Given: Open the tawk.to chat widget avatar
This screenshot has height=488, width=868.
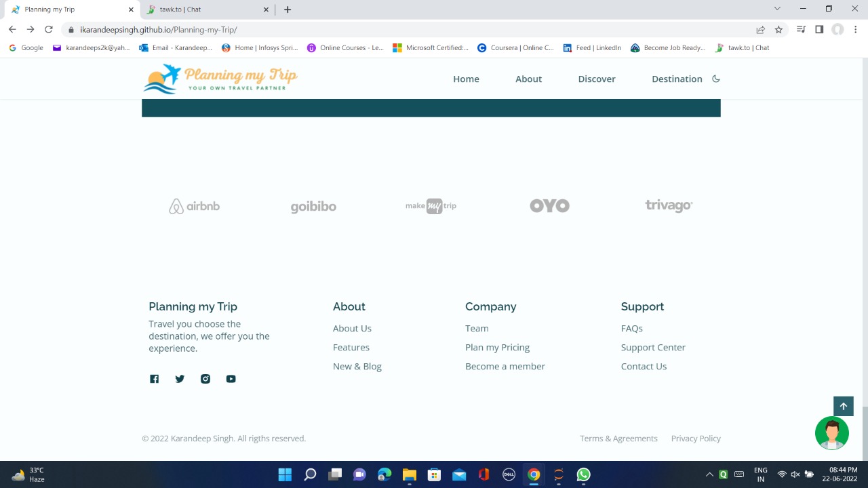Looking at the screenshot, I should click(x=831, y=432).
